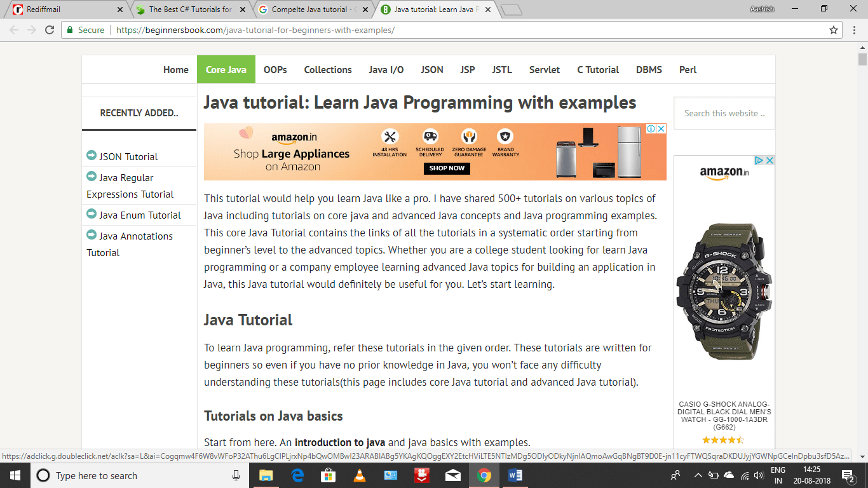868x488 pixels.
Task: Open Microsoft Word from the taskbar
Action: coord(515,475)
